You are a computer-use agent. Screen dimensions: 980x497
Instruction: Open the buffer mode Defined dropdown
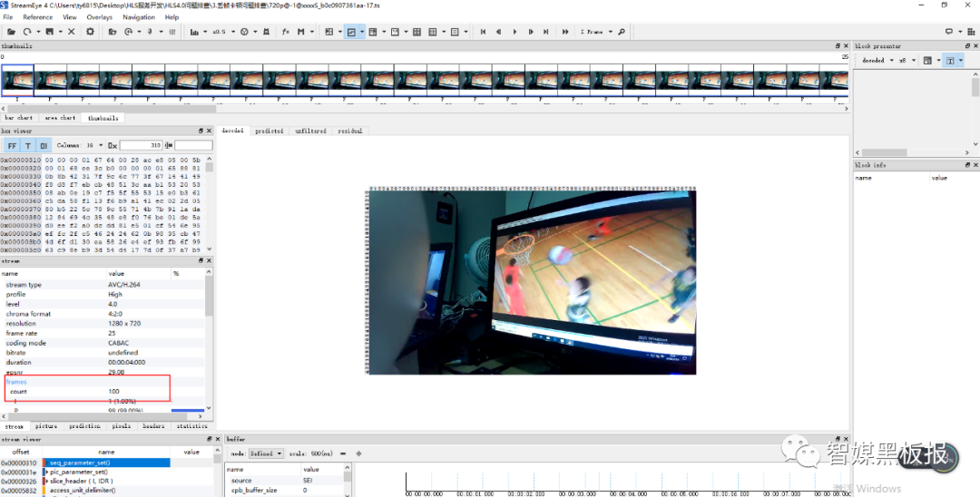[266, 453]
